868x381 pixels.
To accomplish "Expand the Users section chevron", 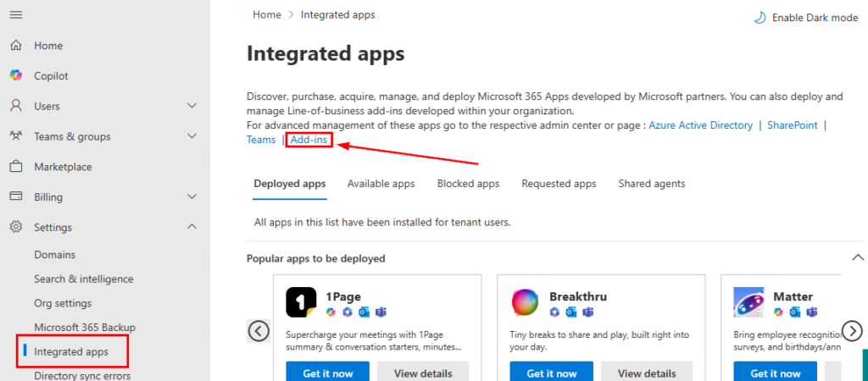I will pyautogui.click(x=192, y=106).
